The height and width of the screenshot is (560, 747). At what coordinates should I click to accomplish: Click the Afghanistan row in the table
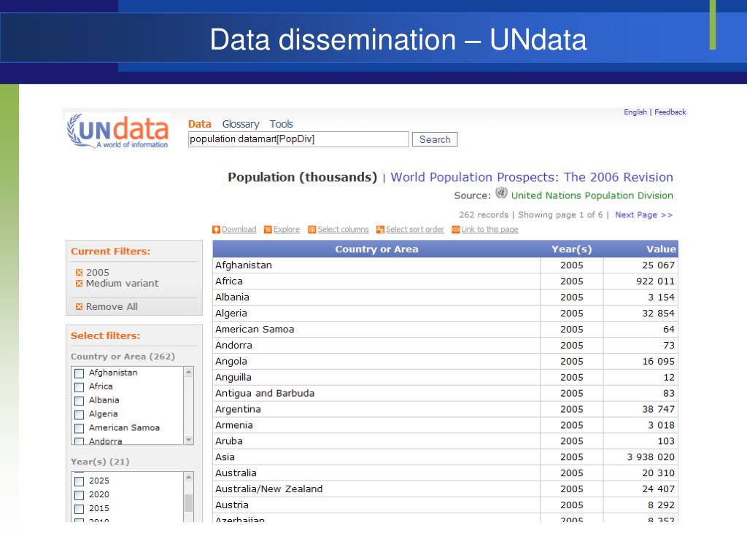tap(446, 265)
